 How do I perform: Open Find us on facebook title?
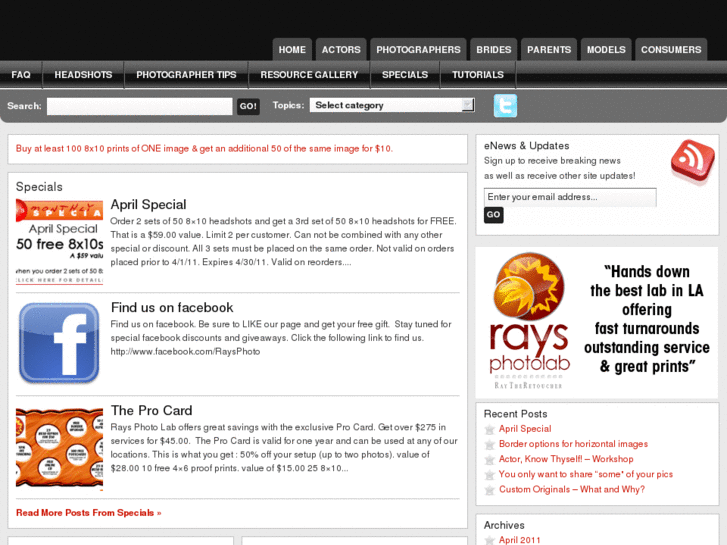tap(172, 308)
